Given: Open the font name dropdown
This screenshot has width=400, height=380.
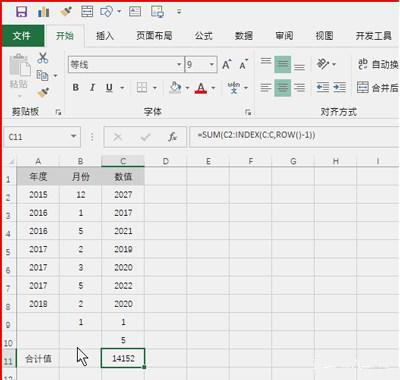Looking at the screenshot, I should 179,64.
